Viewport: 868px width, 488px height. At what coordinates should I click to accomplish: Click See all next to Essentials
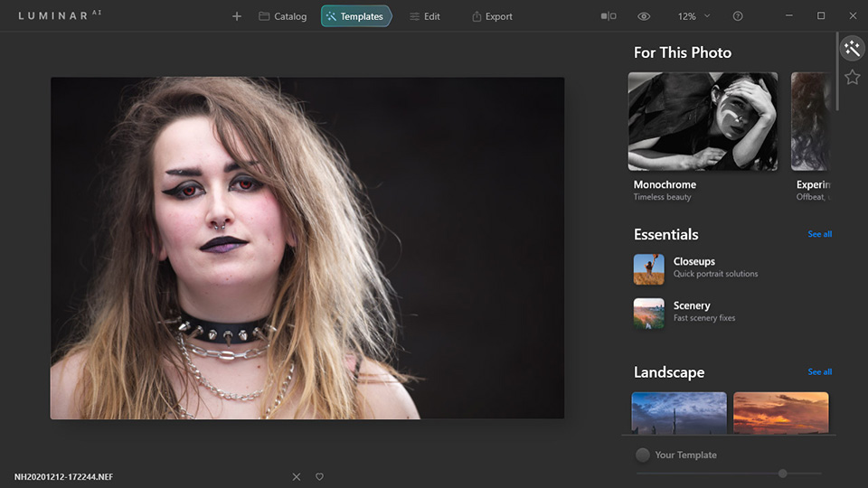819,234
